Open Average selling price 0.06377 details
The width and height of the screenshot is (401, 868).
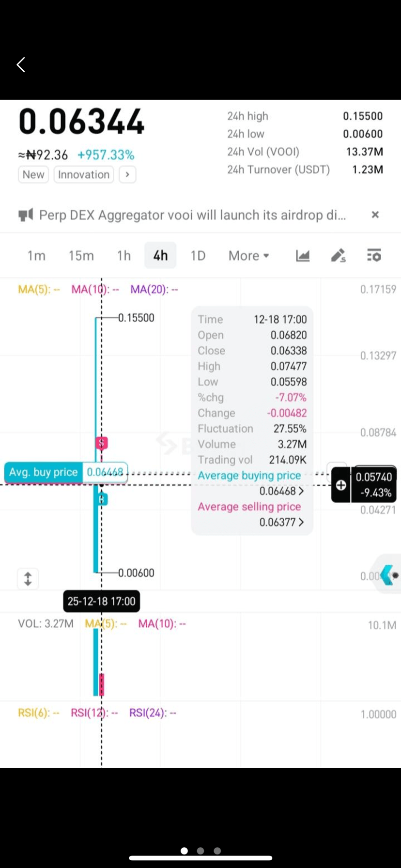tap(281, 522)
